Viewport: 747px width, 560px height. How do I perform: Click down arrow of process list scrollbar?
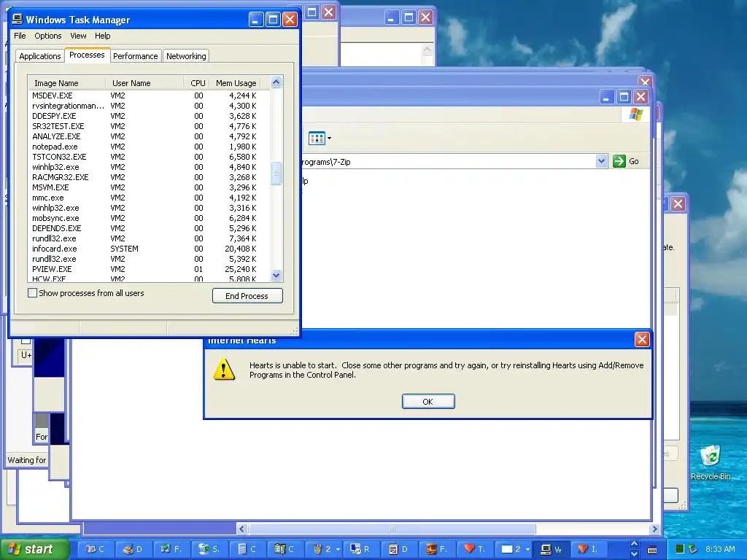276,275
